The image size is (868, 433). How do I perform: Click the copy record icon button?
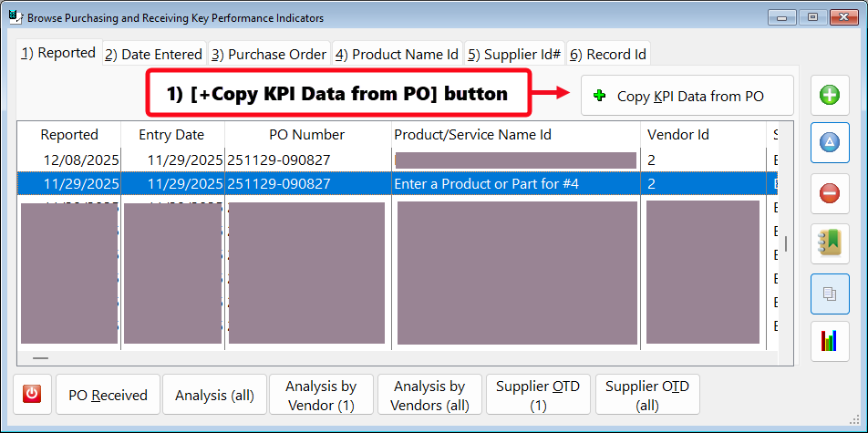(x=830, y=293)
